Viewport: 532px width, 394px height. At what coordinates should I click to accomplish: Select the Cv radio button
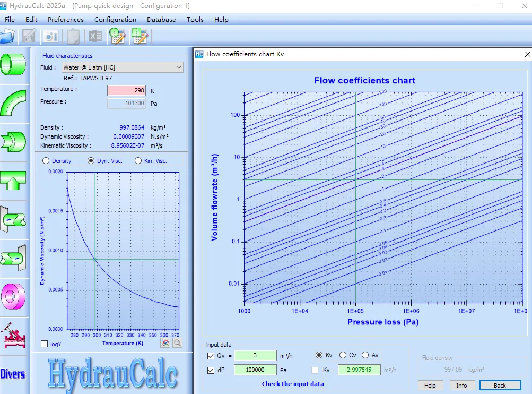[343, 355]
